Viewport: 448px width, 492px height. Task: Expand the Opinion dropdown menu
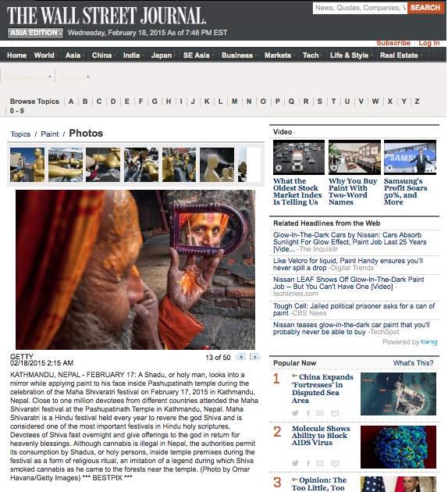click(74, 77)
